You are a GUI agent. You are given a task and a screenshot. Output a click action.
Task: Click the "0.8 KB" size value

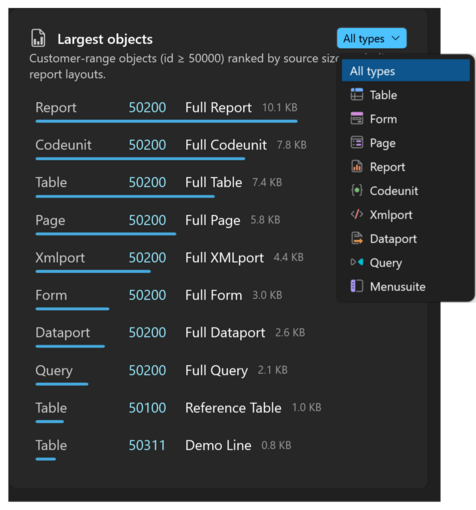(x=276, y=445)
